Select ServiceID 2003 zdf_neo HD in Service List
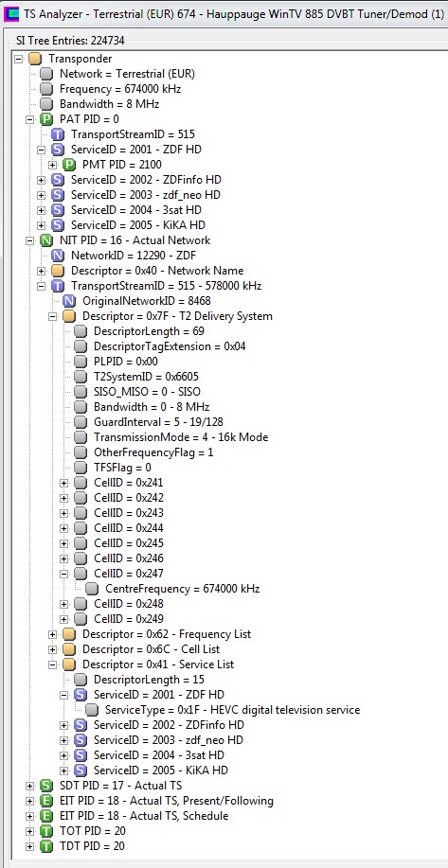 click(169, 740)
